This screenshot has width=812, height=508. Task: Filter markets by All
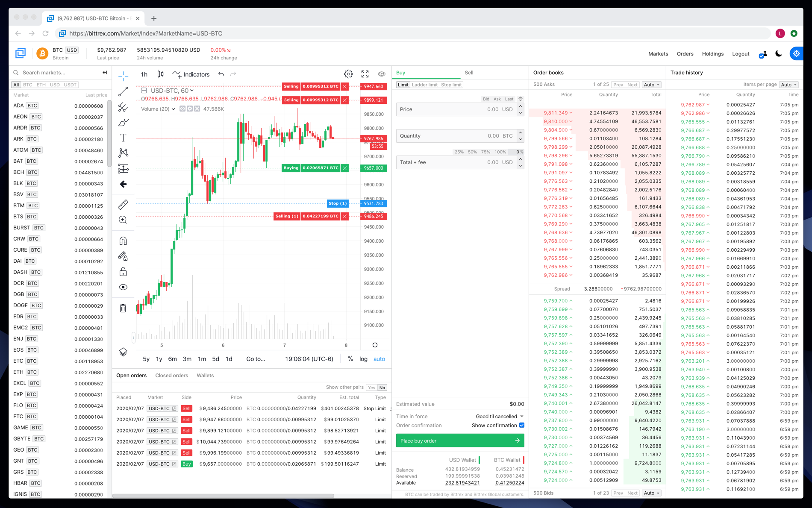point(16,85)
